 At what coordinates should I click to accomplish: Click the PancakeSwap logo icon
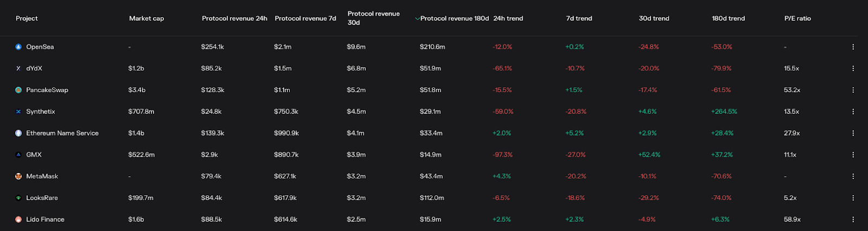[18, 90]
